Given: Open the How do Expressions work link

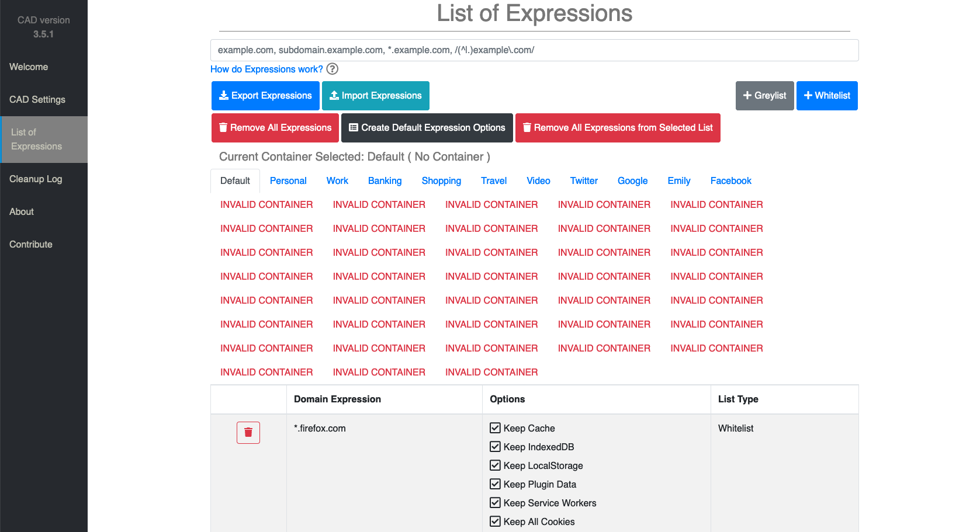Looking at the screenshot, I should click(266, 69).
